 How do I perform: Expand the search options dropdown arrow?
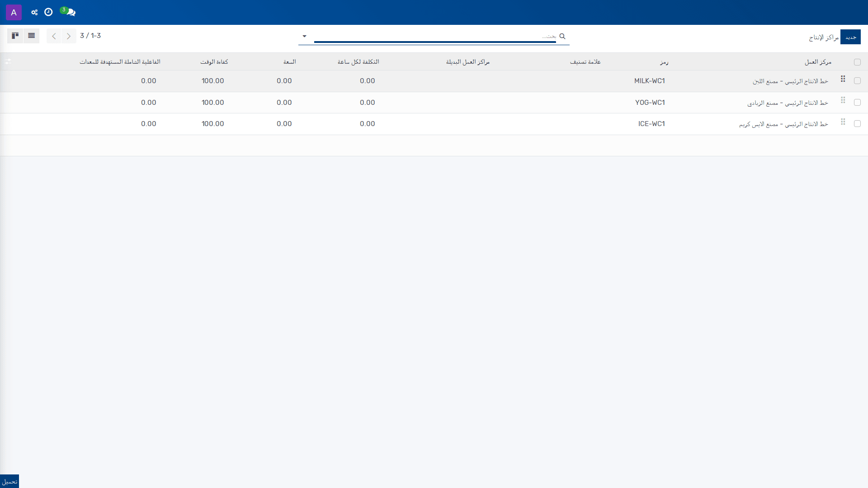coord(304,36)
